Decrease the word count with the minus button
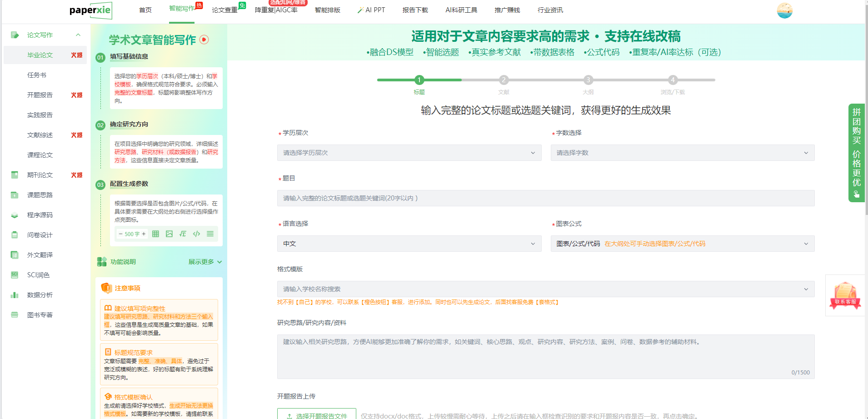 point(120,234)
